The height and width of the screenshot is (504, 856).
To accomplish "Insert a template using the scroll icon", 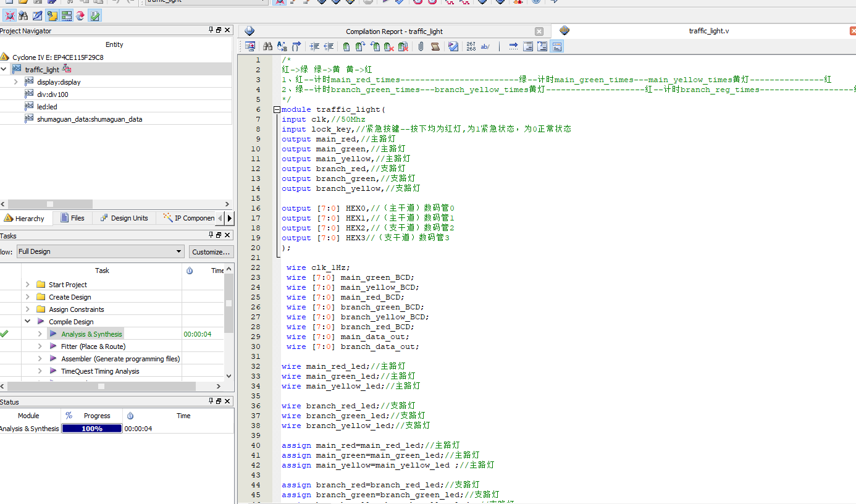I will pos(435,46).
